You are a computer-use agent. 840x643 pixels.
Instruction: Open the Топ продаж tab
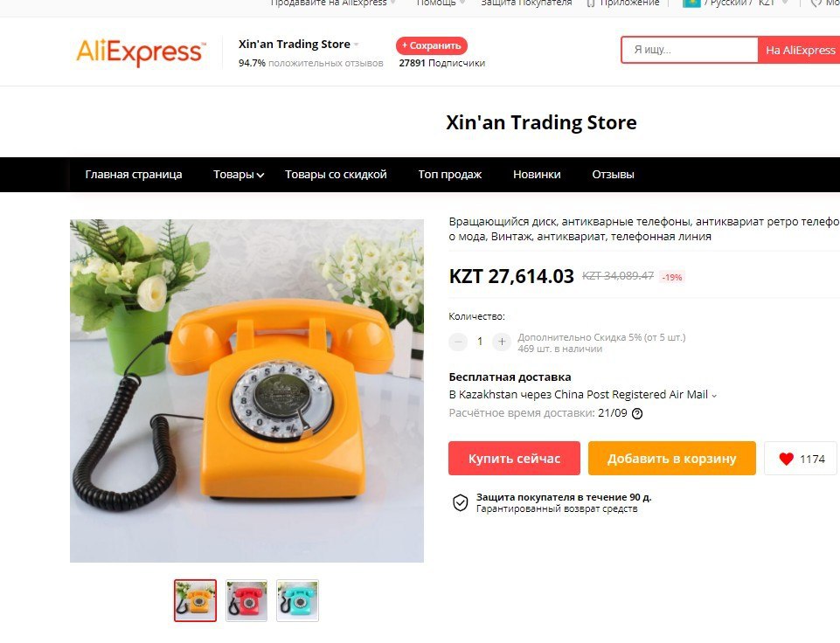coord(449,175)
